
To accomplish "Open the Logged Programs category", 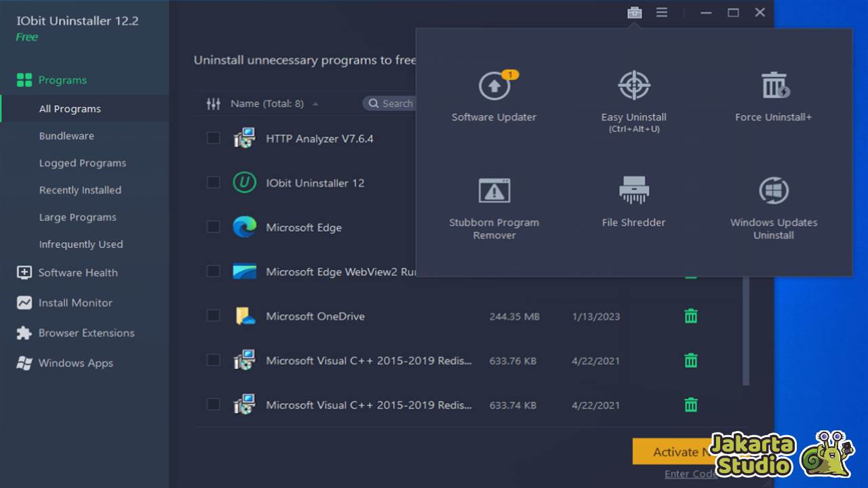I will (83, 163).
